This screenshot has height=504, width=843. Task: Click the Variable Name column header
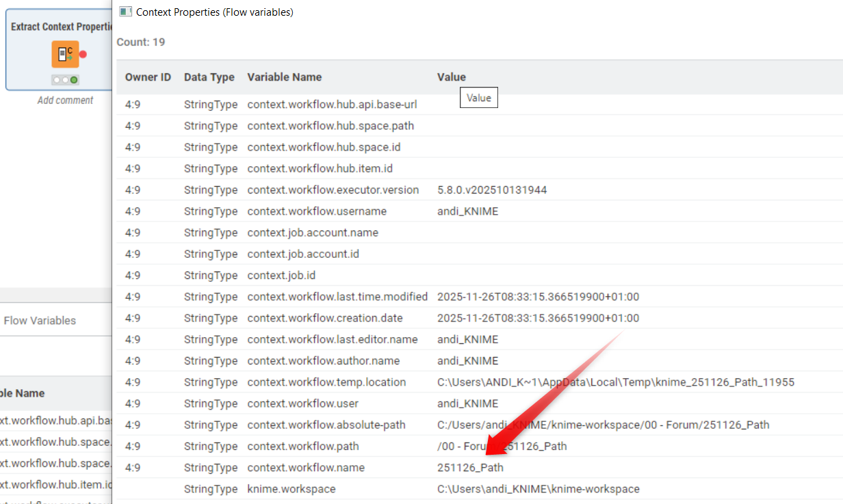[284, 77]
